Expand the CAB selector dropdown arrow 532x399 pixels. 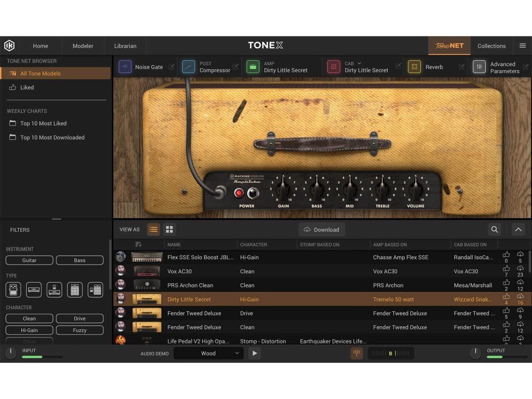359,63
